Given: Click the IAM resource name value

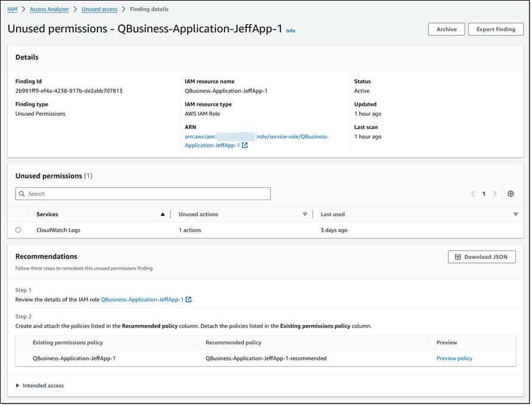Looking at the screenshot, I should point(226,91).
